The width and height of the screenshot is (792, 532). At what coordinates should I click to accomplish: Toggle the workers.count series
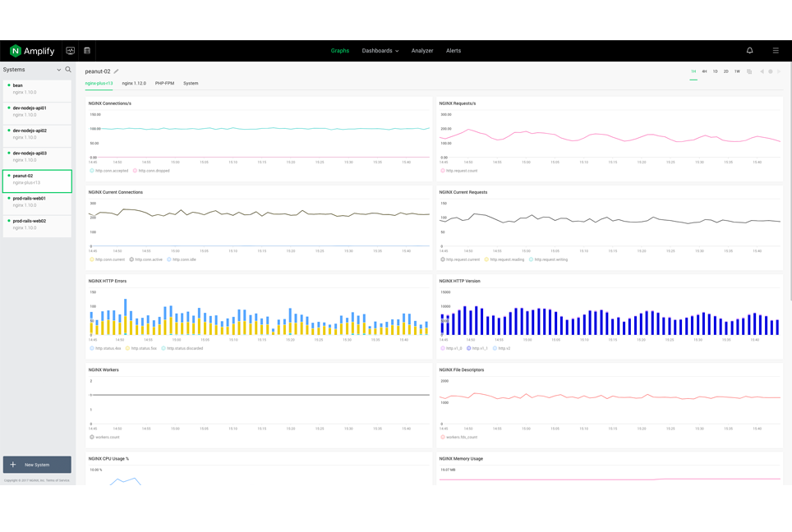104,437
